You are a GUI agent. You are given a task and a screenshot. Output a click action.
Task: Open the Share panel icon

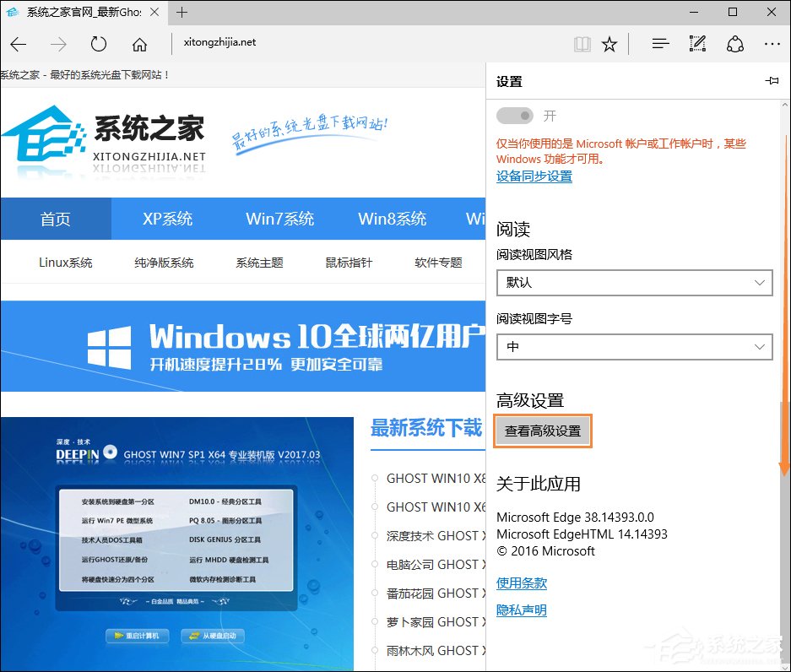point(735,43)
